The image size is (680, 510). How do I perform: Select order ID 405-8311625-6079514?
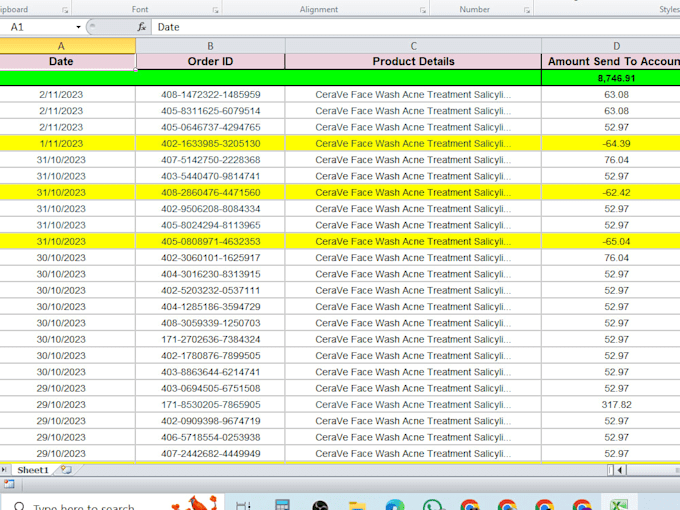click(210, 111)
